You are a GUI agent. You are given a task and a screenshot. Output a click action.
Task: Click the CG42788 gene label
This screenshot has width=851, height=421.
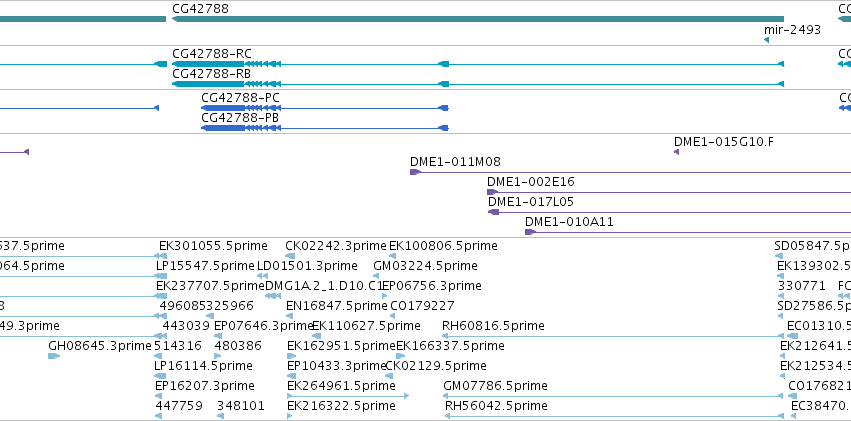point(200,9)
